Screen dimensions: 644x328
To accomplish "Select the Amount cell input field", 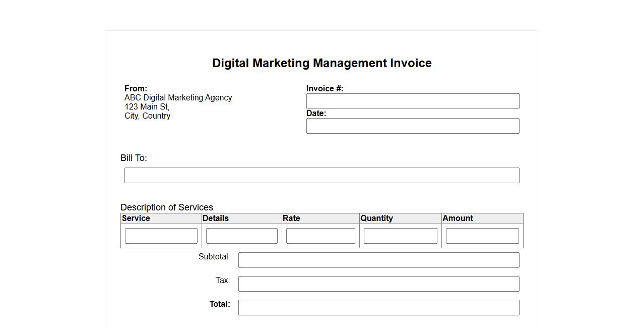I will coord(482,236).
